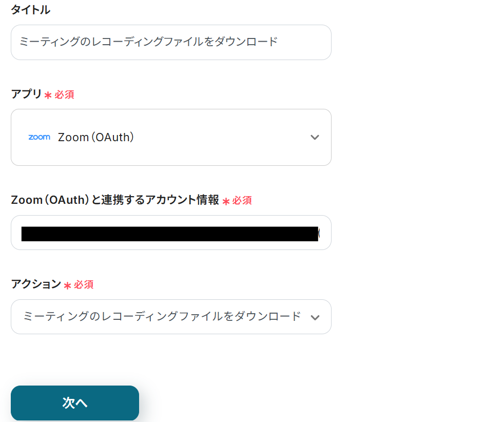Click the アクション field label
Viewport: 504px width, 422px height.
pos(36,284)
